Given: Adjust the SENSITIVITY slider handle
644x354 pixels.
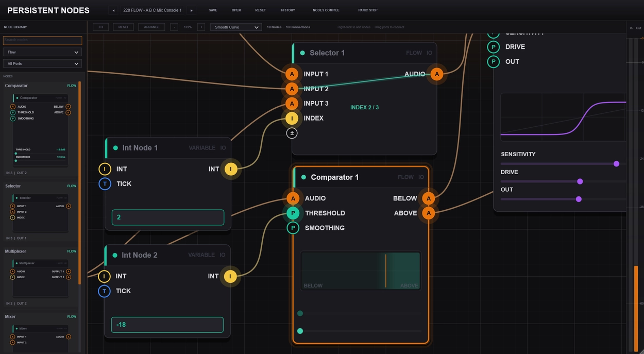Looking at the screenshot, I should [616, 164].
